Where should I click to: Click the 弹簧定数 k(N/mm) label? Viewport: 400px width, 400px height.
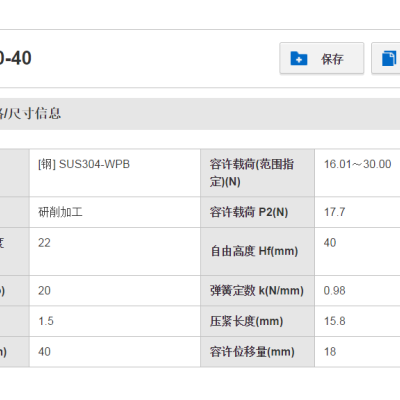pos(257,290)
